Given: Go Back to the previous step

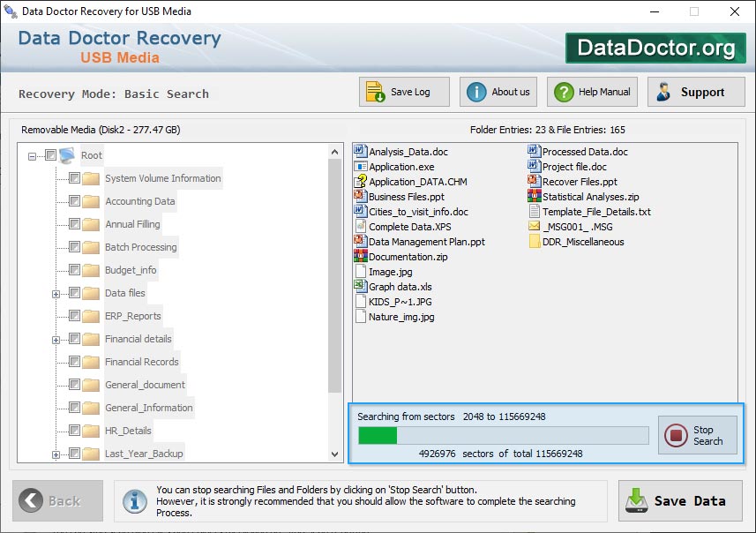Looking at the screenshot, I should pyautogui.click(x=58, y=500).
